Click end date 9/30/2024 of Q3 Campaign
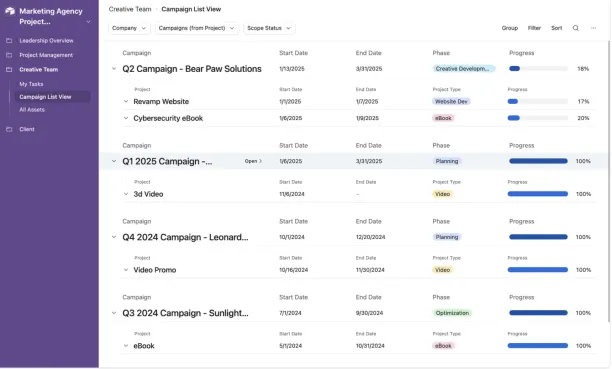 pyautogui.click(x=369, y=313)
